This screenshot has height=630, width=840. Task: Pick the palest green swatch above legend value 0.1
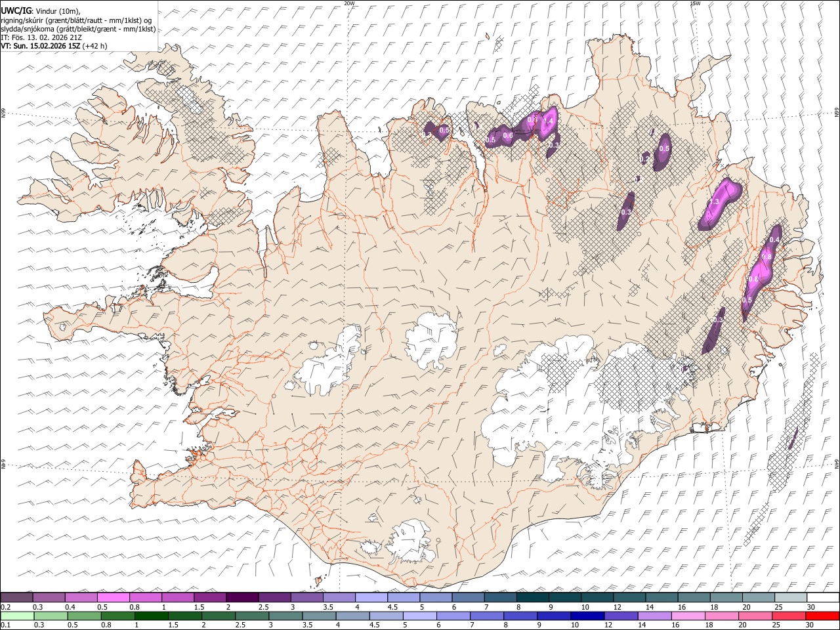click(x=16, y=616)
